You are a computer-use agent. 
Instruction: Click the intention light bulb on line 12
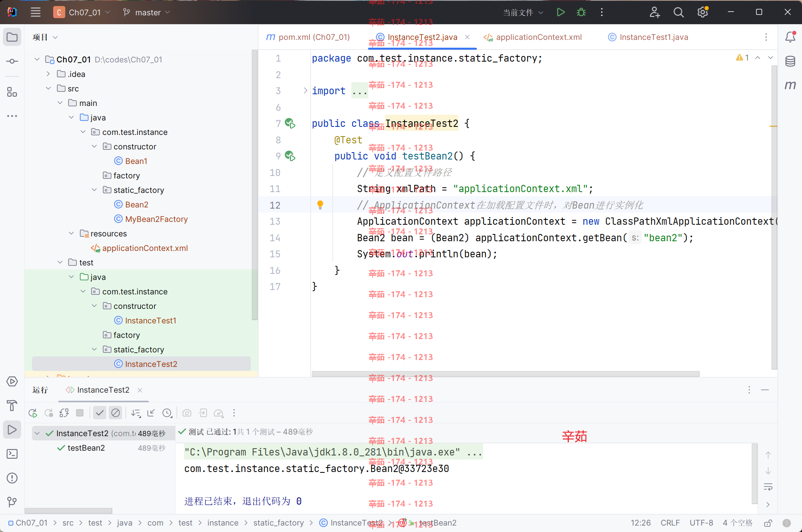(x=320, y=205)
